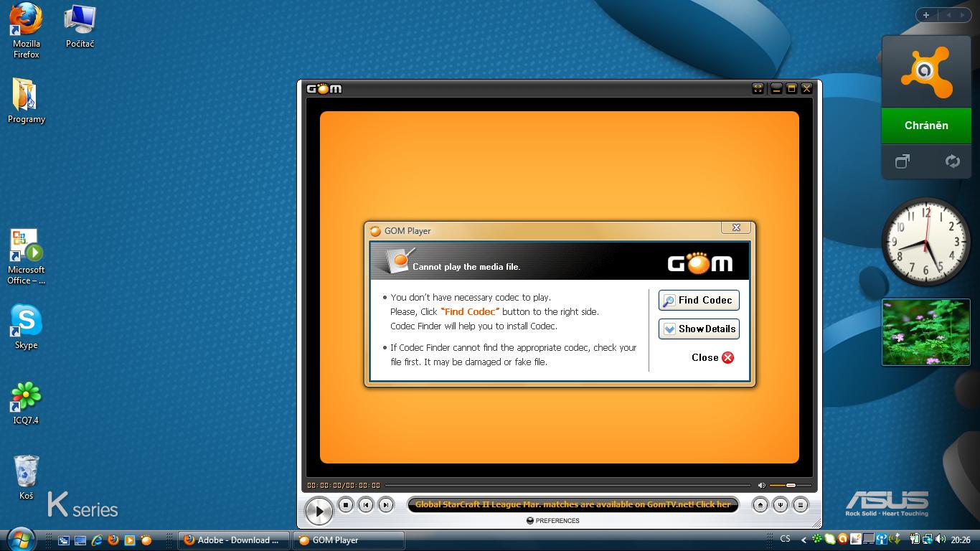Click the ICQ flower tray icon
This screenshot has width=980, height=551.
pyautogui.click(x=817, y=539)
